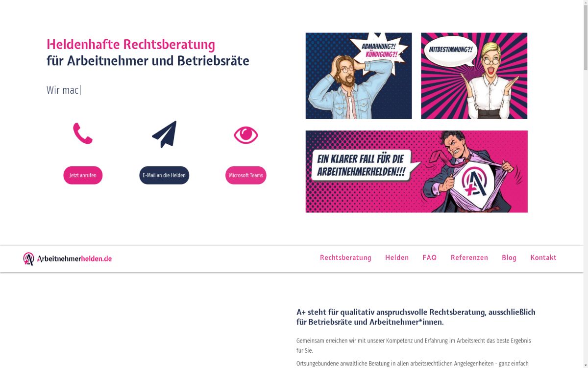Click the A+ logo icon in navbar

[29, 259]
